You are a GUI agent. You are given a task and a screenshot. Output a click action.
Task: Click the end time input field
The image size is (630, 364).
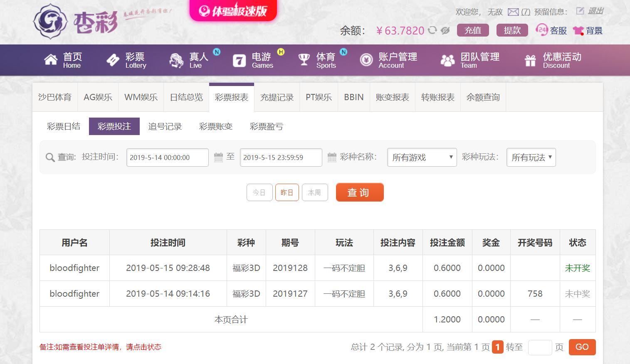281,157
